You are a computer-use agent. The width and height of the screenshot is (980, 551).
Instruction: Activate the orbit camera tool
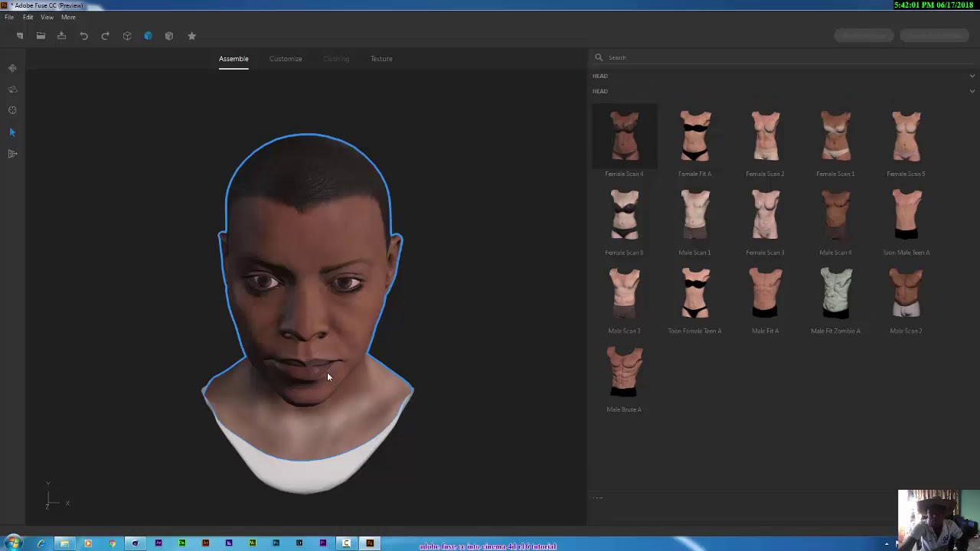pyautogui.click(x=12, y=90)
